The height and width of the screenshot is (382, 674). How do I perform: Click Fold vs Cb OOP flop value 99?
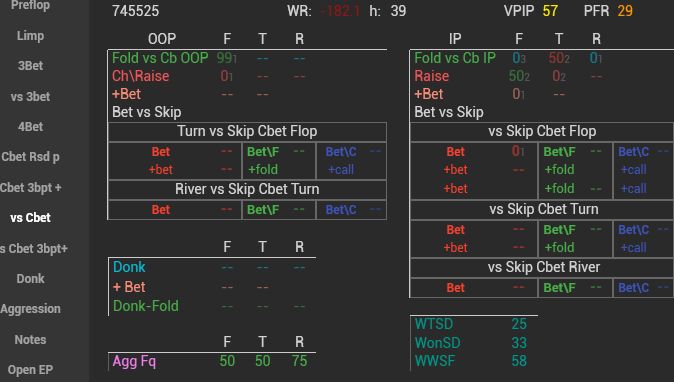tap(227, 58)
